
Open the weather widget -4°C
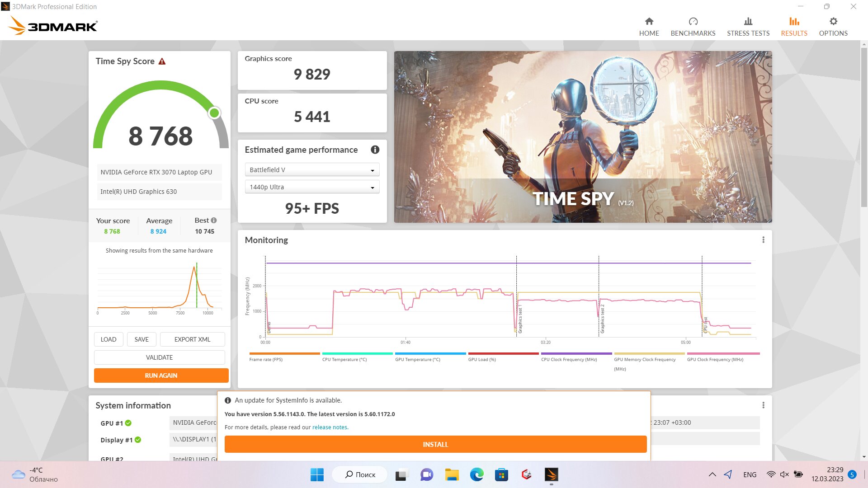click(x=35, y=474)
